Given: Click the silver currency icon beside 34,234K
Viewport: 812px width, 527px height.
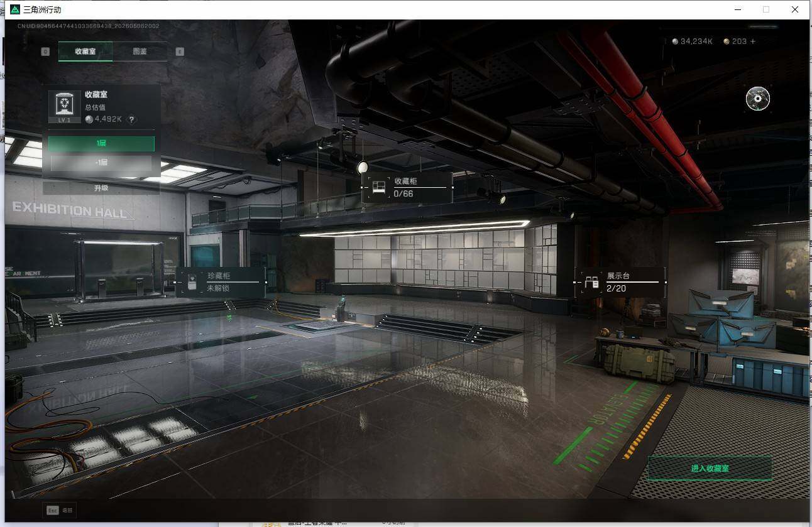Looking at the screenshot, I should click(676, 41).
